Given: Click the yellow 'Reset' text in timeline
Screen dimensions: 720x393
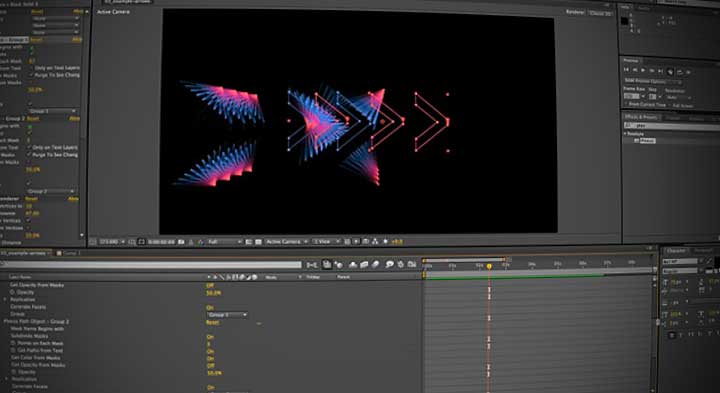Looking at the screenshot, I should [212, 322].
